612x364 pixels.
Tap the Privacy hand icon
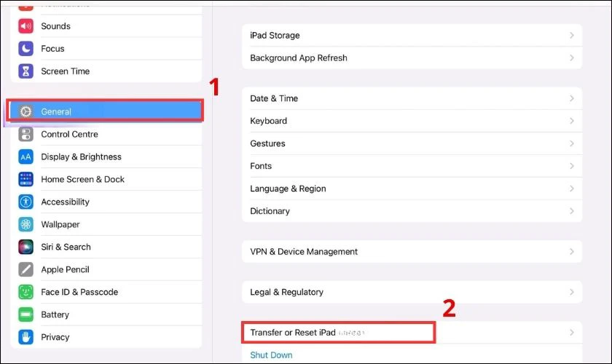tap(25, 338)
